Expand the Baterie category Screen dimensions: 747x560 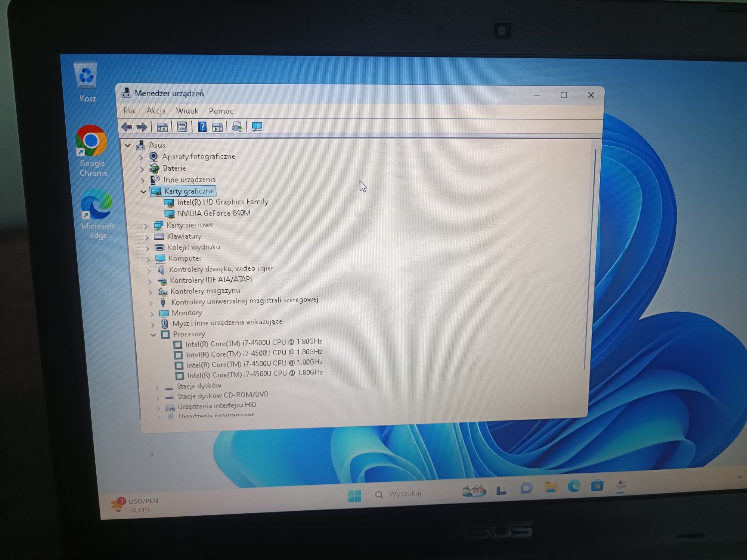pos(142,169)
